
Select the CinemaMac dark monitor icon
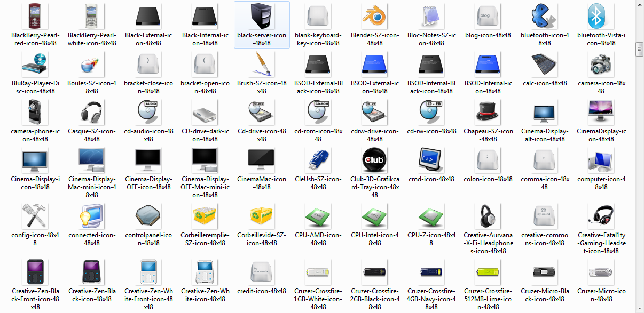pos(262,160)
